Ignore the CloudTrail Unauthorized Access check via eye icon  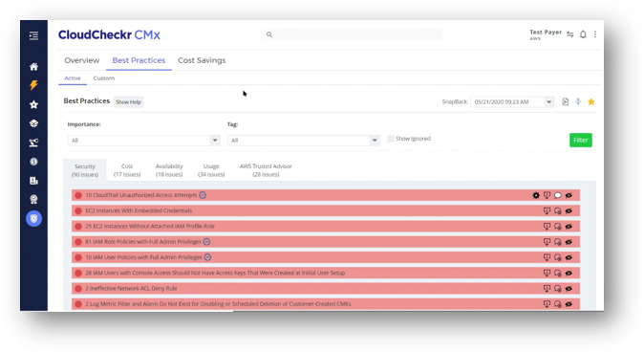tap(569, 195)
